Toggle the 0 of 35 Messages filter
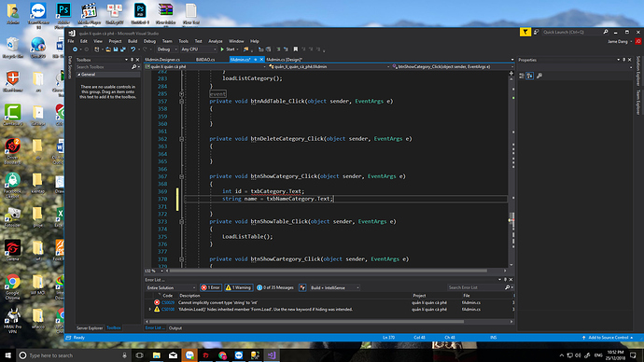 275,287
